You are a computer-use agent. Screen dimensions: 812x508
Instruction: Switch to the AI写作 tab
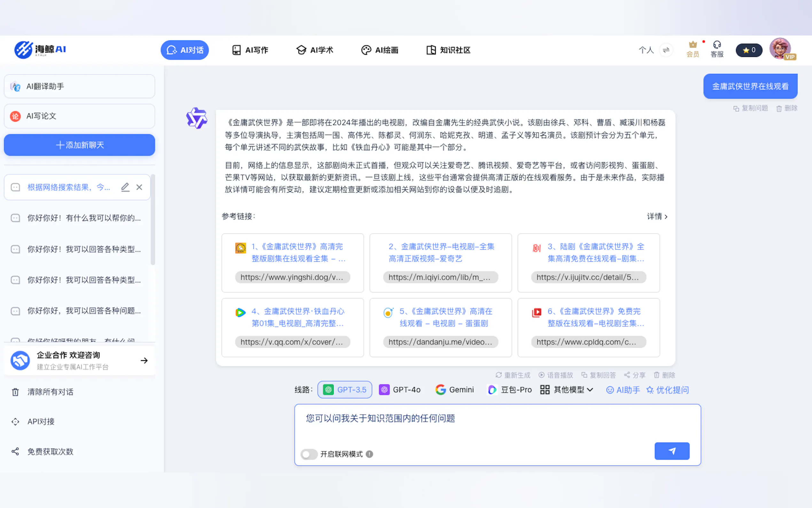coord(250,50)
